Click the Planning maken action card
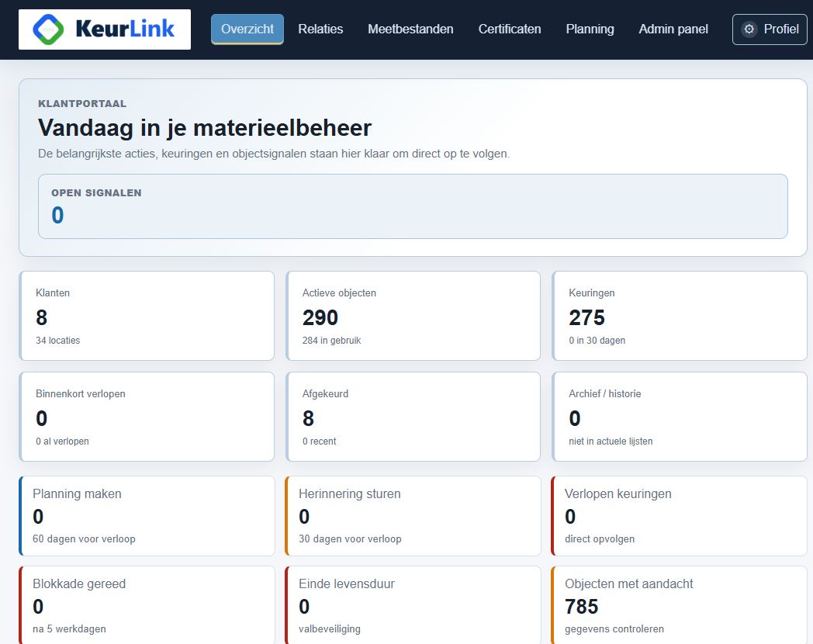This screenshot has height=644, width=813. [147, 516]
